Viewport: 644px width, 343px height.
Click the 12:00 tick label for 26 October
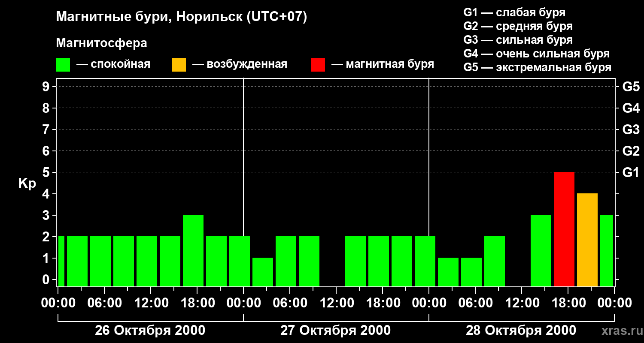(151, 303)
